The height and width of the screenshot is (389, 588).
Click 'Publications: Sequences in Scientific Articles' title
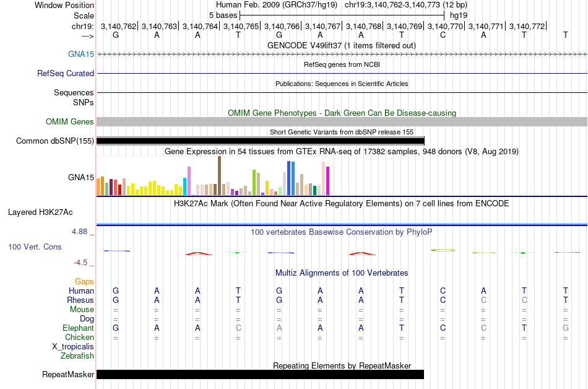[x=342, y=84]
